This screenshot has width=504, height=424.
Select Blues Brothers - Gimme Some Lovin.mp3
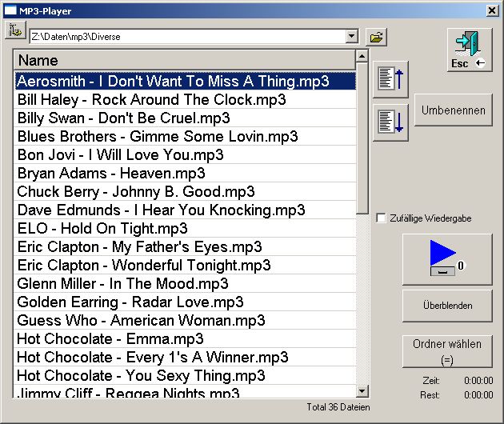(185, 136)
